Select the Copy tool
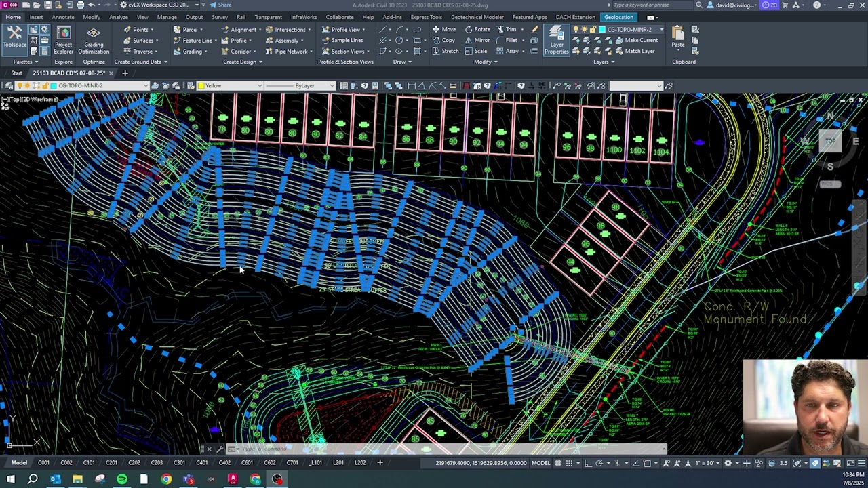Viewport: 868px width, 488px height. [443, 40]
